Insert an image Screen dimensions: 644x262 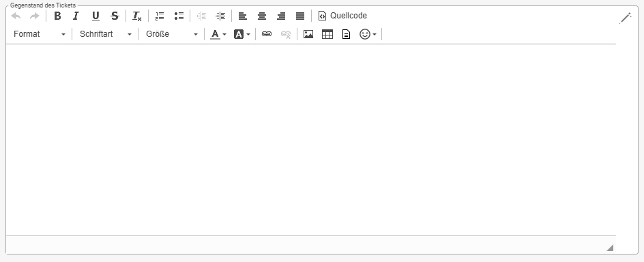pyautogui.click(x=308, y=34)
